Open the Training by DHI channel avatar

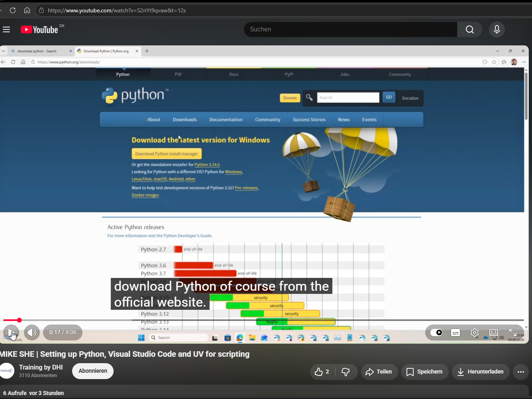6,371
